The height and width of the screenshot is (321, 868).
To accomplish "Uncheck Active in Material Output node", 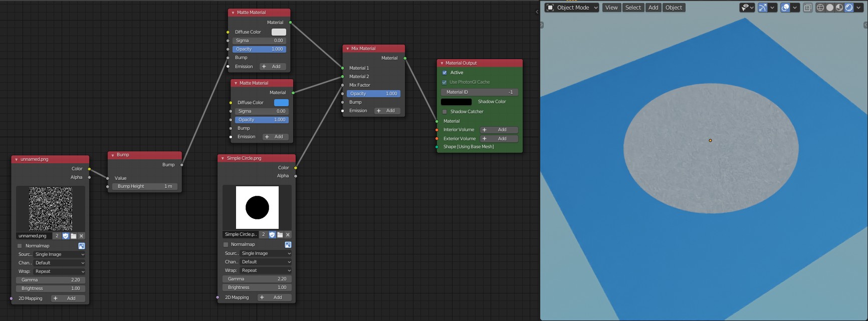I will [445, 73].
